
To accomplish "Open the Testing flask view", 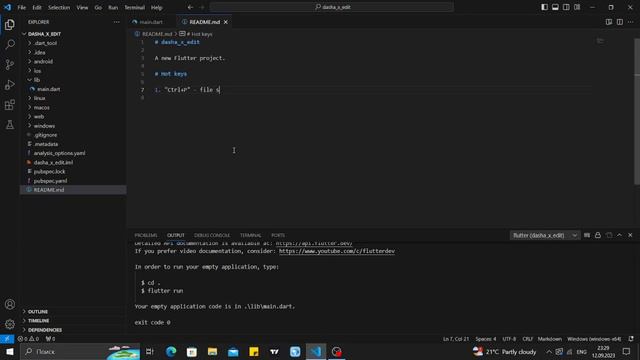I will tap(10, 124).
